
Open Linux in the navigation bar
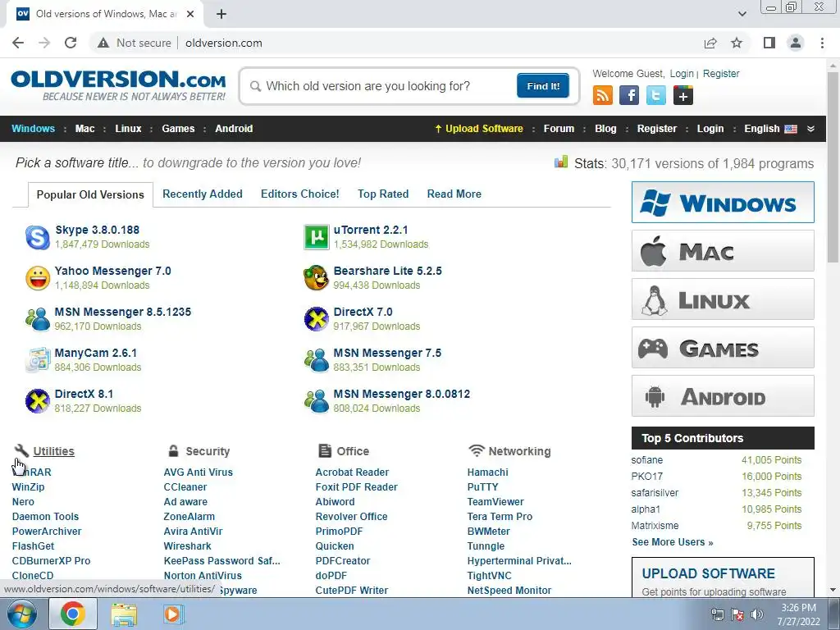click(128, 129)
